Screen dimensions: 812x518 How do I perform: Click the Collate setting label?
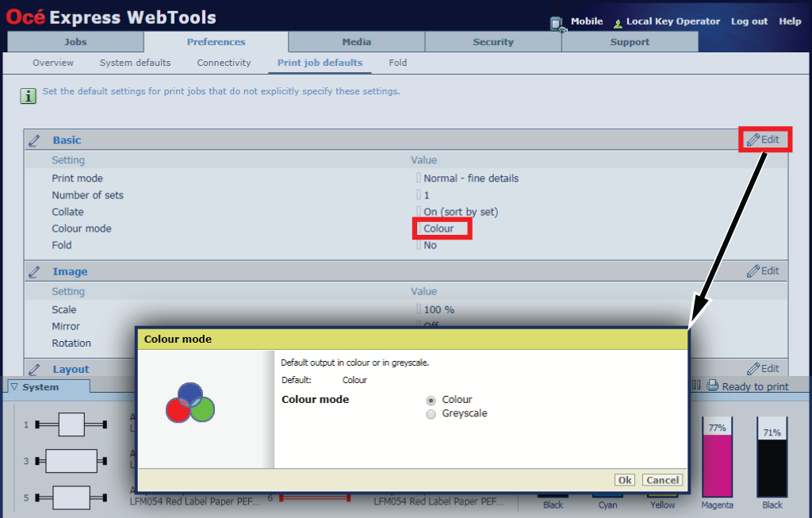(x=67, y=212)
